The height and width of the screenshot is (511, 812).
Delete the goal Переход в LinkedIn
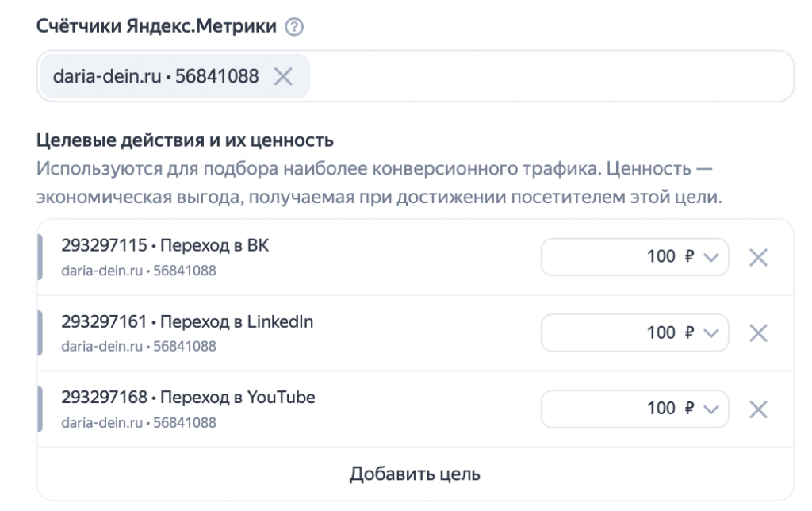(758, 332)
